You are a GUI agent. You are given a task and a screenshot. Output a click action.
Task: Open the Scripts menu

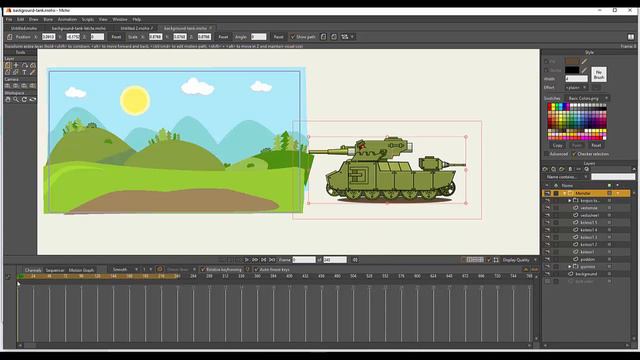88,19
